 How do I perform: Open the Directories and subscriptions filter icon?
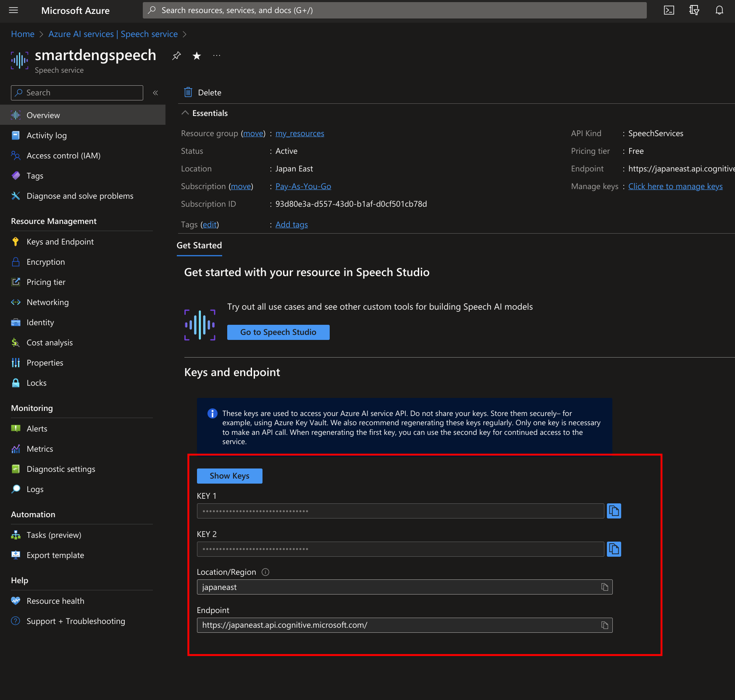(x=694, y=10)
